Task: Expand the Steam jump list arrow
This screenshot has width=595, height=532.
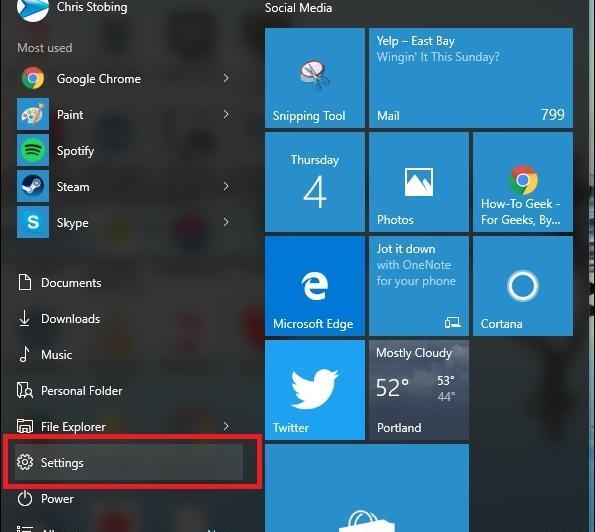Action: click(x=226, y=186)
